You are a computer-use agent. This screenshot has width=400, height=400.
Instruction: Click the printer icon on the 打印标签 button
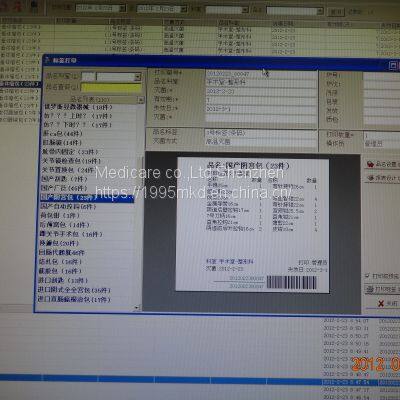coord(370,289)
